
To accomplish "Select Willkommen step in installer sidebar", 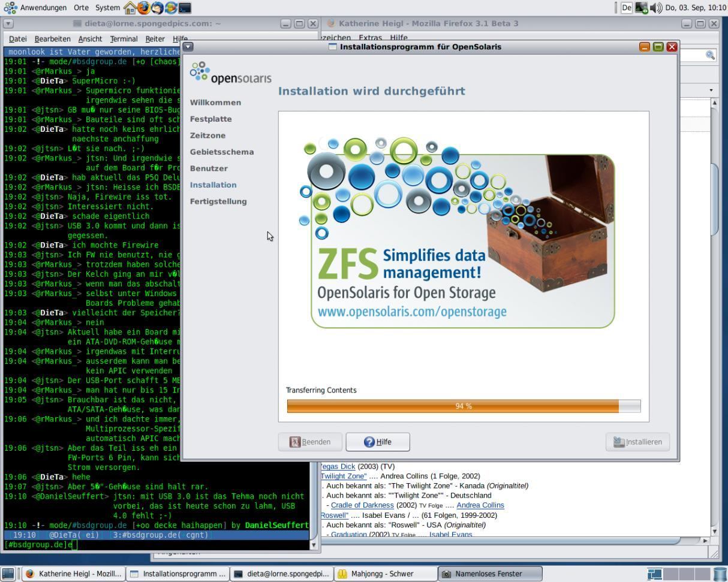I will tap(215, 102).
